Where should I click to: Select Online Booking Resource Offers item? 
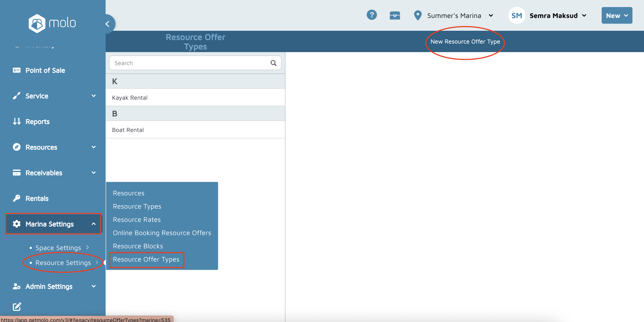coord(162,233)
